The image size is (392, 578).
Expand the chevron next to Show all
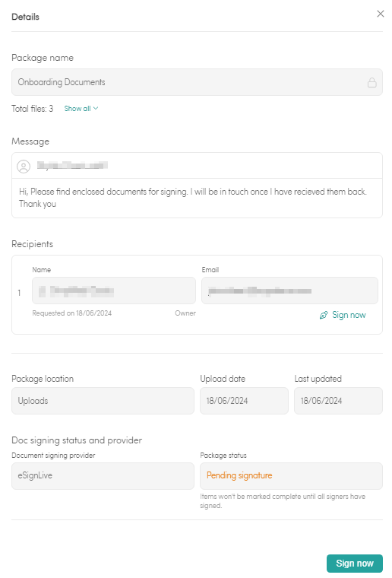pos(96,108)
